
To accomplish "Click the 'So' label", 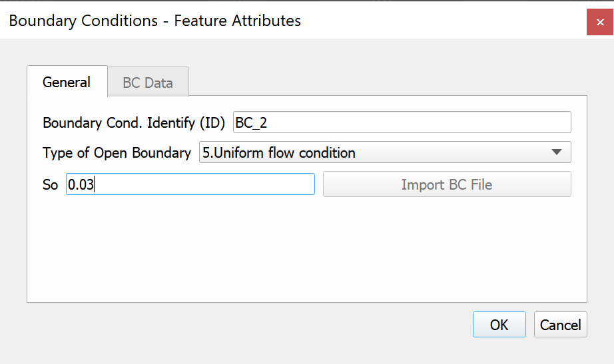I will pyautogui.click(x=51, y=185).
